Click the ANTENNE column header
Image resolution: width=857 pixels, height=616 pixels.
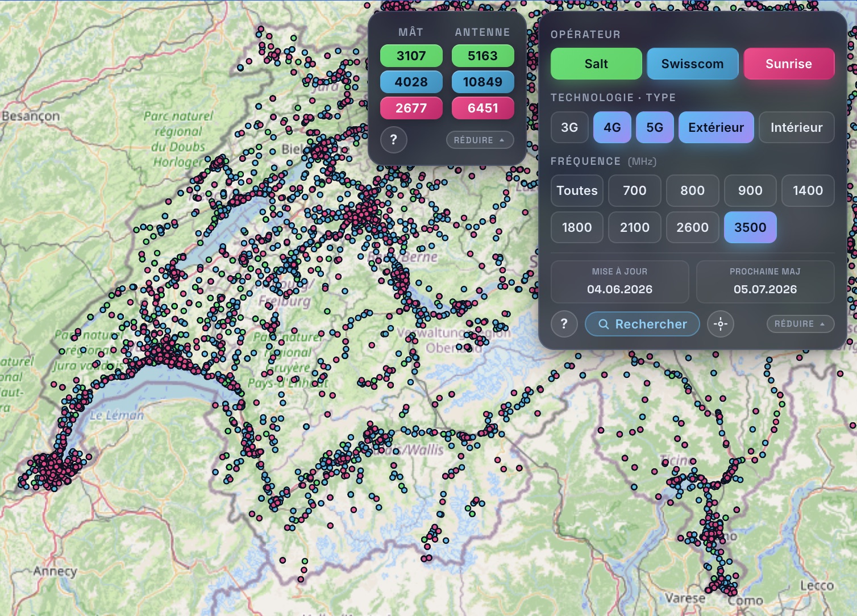click(482, 32)
